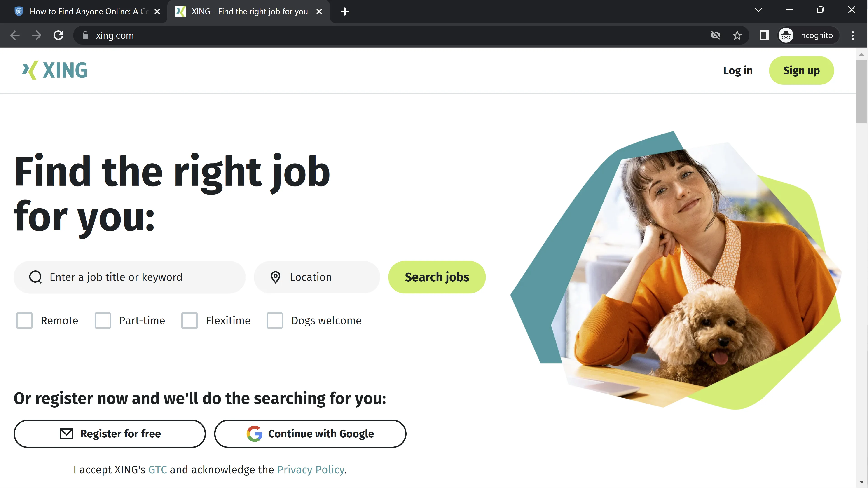Image resolution: width=868 pixels, height=488 pixels.
Task: Bookmark this page with the star icon
Action: [x=737, y=35]
